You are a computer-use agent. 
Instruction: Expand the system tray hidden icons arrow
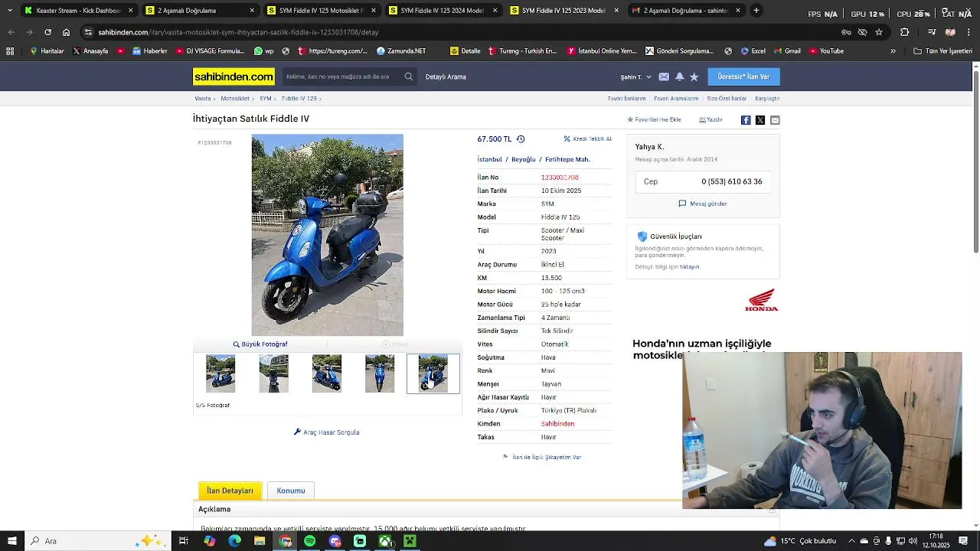pyautogui.click(x=852, y=541)
